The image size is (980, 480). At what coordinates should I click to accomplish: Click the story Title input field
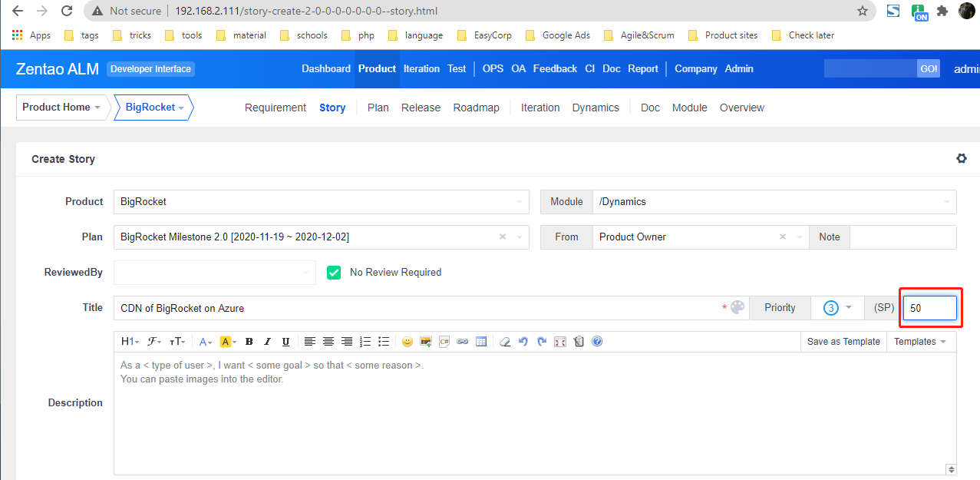click(x=414, y=308)
